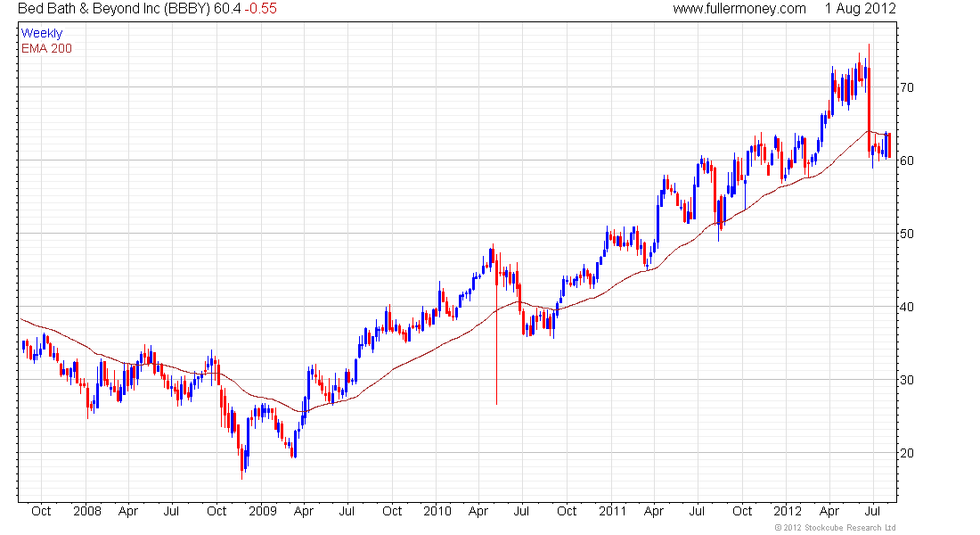Click the '2010' year label on time axis
This screenshot has height=535, width=980.
437,511
